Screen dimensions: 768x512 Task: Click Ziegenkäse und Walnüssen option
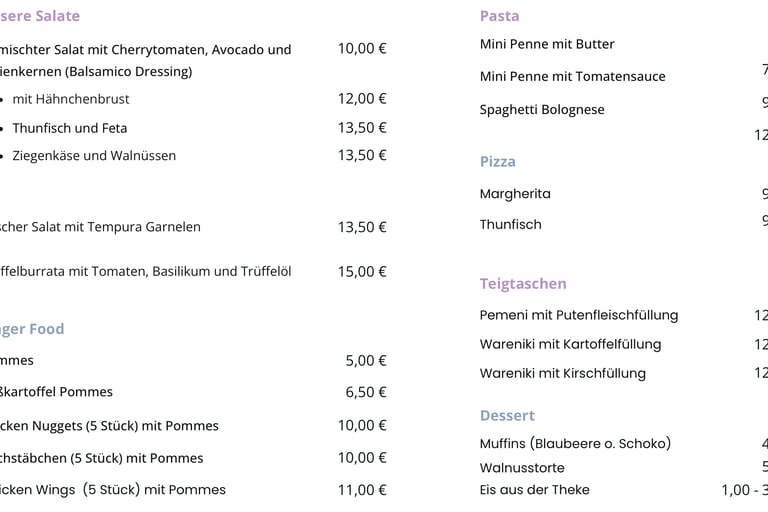(94, 156)
